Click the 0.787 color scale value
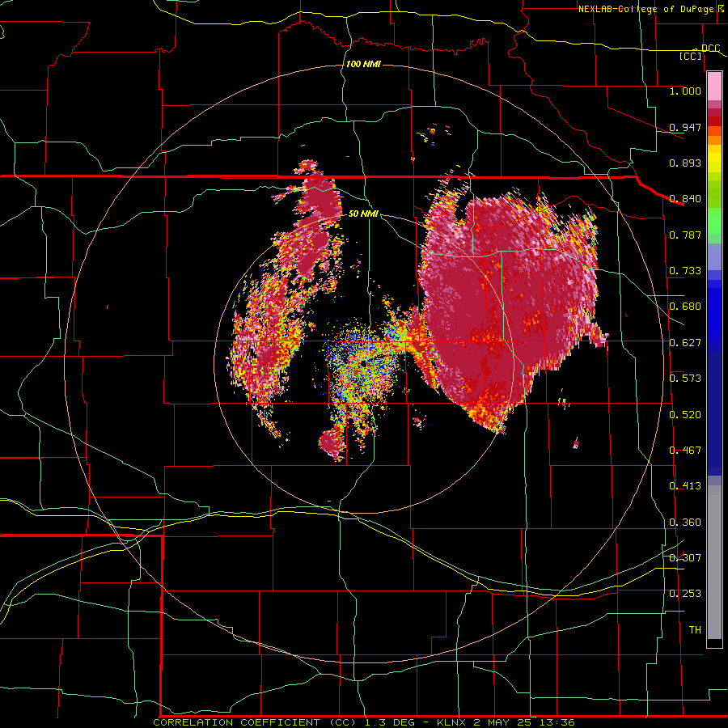 (685, 235)
